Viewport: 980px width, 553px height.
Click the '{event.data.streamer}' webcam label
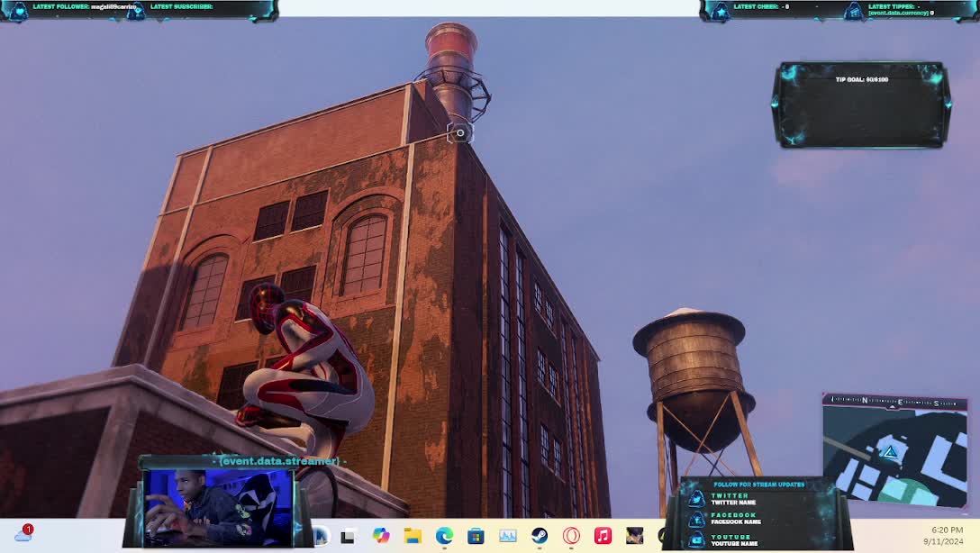click(279, 461)
